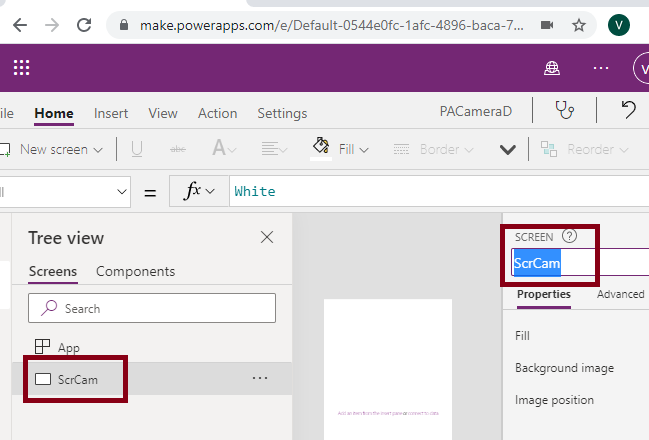Click the ScrCam screen name field
Viewport: 649px width, 440px height.
(x=580, y=262)
